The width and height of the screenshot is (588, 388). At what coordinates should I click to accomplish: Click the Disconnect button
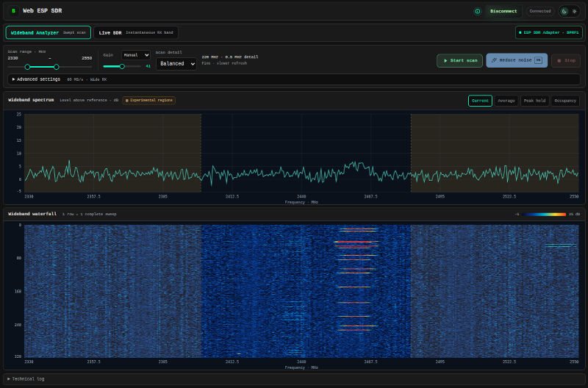(503, 11)
